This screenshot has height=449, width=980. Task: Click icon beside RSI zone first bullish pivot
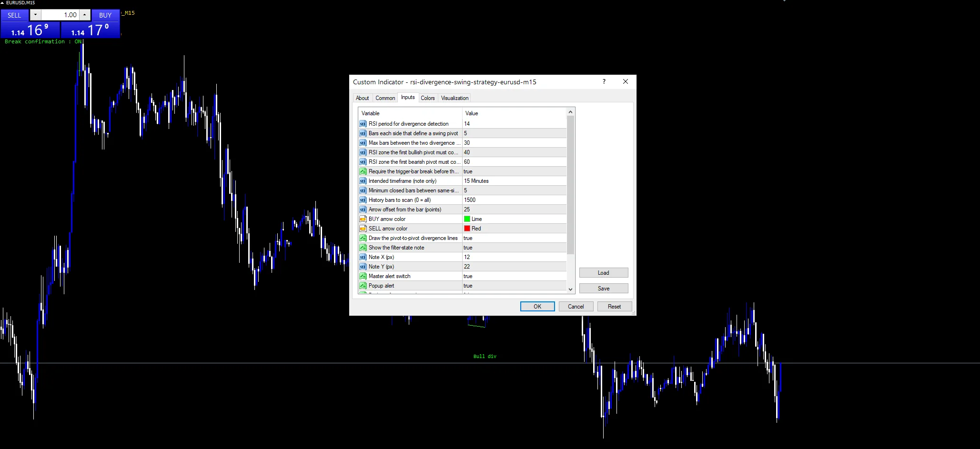363,152
